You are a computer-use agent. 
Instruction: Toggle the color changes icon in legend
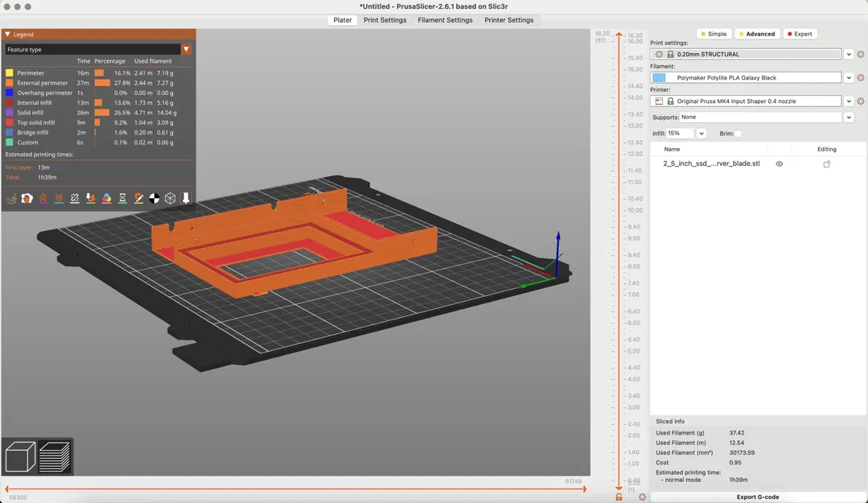tap(106, 198)
